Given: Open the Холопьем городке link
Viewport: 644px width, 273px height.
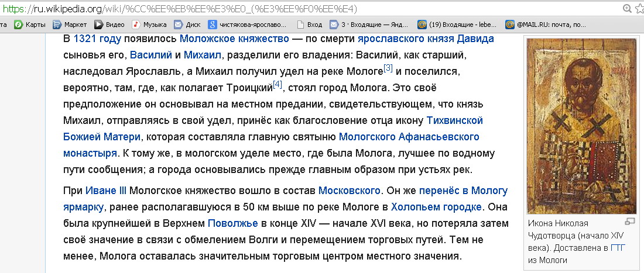Looking at the screenshot, I should pos(436,206).
